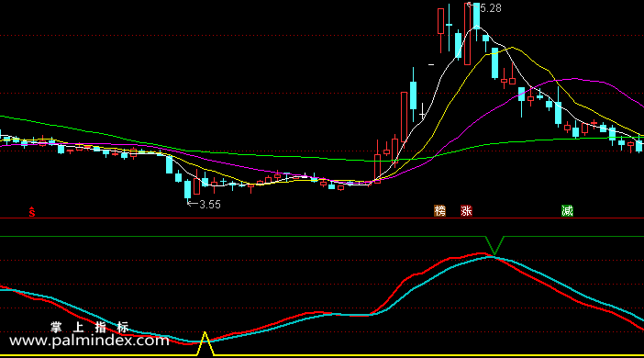Click the 5.28 high price label
The width and height of the screenshot is (644, 358).
pos(491,8)
